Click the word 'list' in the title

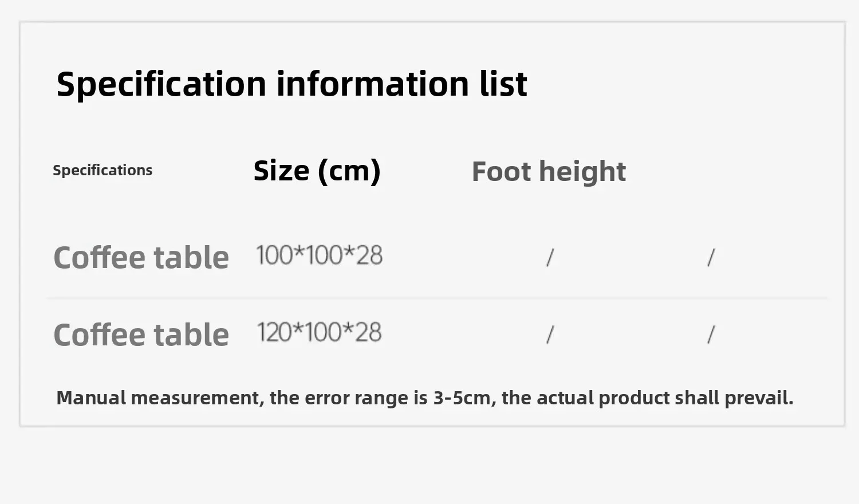point(503,84)
